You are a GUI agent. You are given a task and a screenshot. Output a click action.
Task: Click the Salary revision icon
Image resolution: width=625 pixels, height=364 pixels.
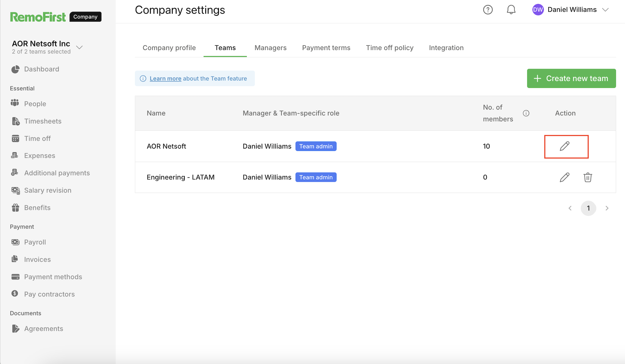tap(16, 190)
